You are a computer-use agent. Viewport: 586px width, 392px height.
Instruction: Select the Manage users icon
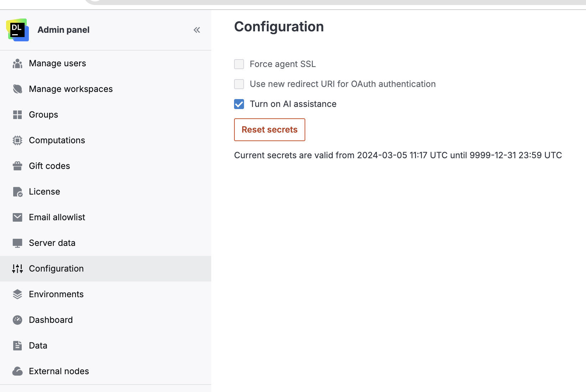click(x=17, y=63)
